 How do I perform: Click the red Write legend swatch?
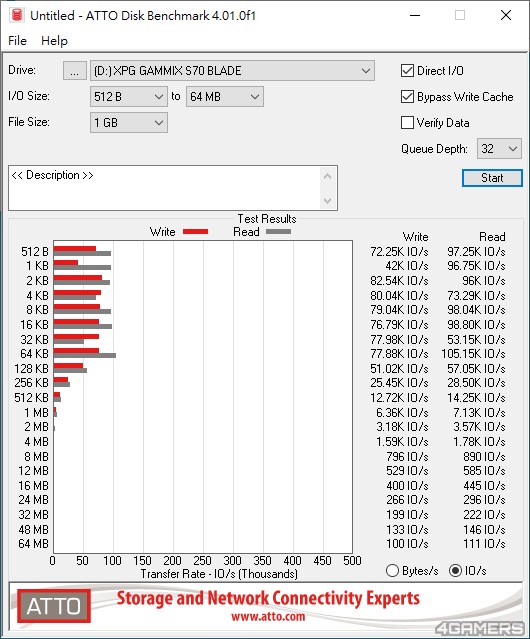(196, 231)
